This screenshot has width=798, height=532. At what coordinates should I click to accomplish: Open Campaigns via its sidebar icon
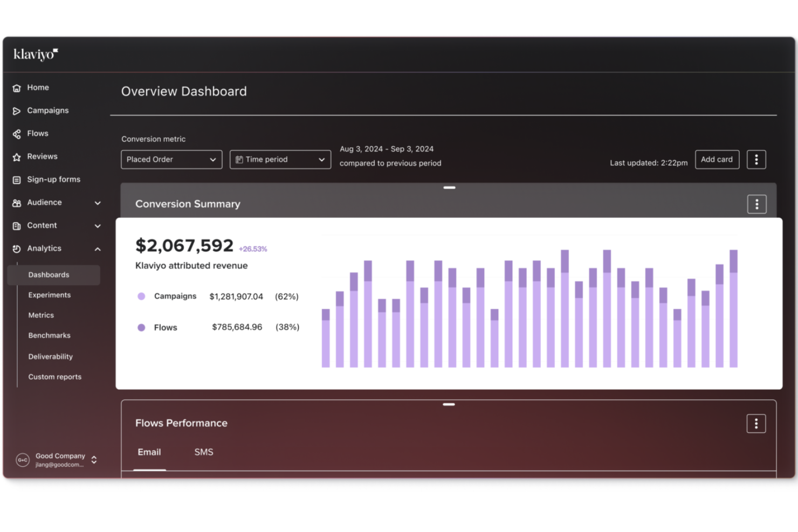(x=16, y=110)
